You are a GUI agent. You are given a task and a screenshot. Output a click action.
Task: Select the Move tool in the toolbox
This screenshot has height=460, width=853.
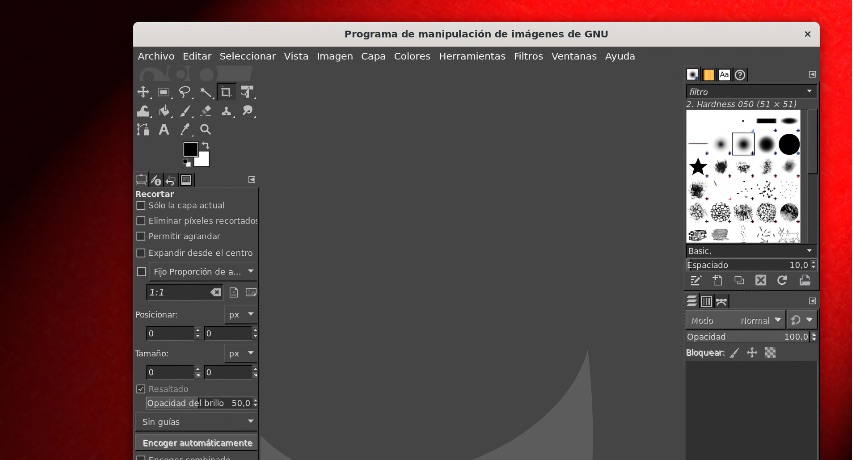(143, 92)
